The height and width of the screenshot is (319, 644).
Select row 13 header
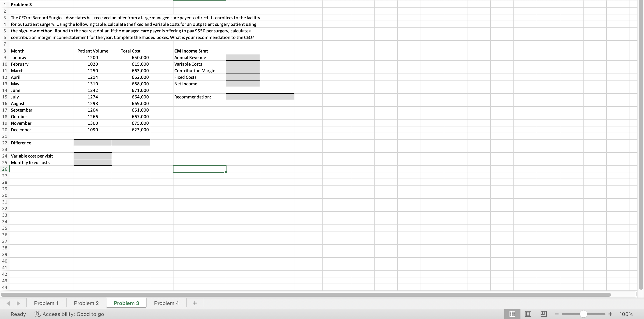[x=5, y=84]
